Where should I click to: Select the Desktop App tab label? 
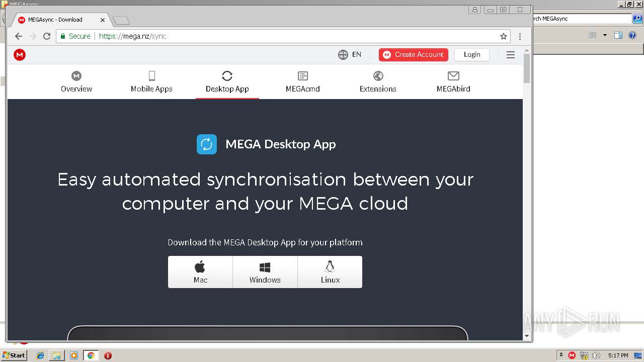pos(227,89)
